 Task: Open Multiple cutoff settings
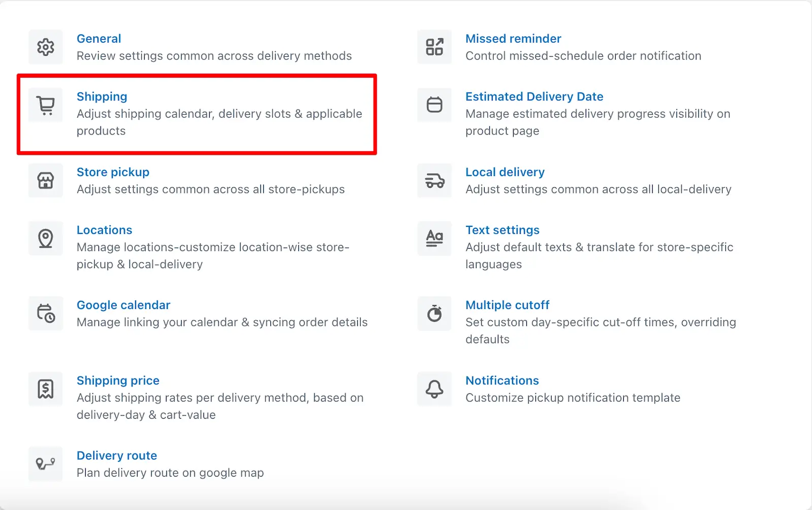coord(507,305)
